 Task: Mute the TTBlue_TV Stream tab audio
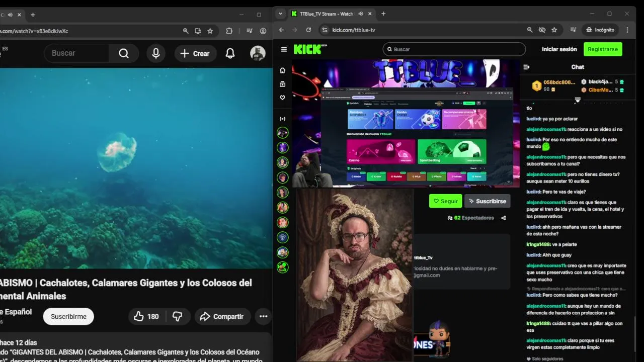point(360,14)
